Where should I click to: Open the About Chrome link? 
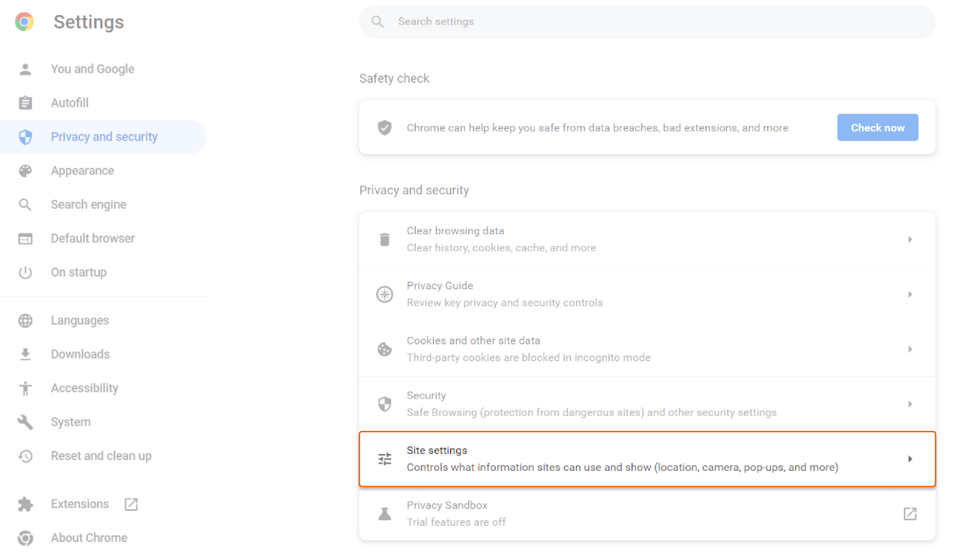click(89, 538)
